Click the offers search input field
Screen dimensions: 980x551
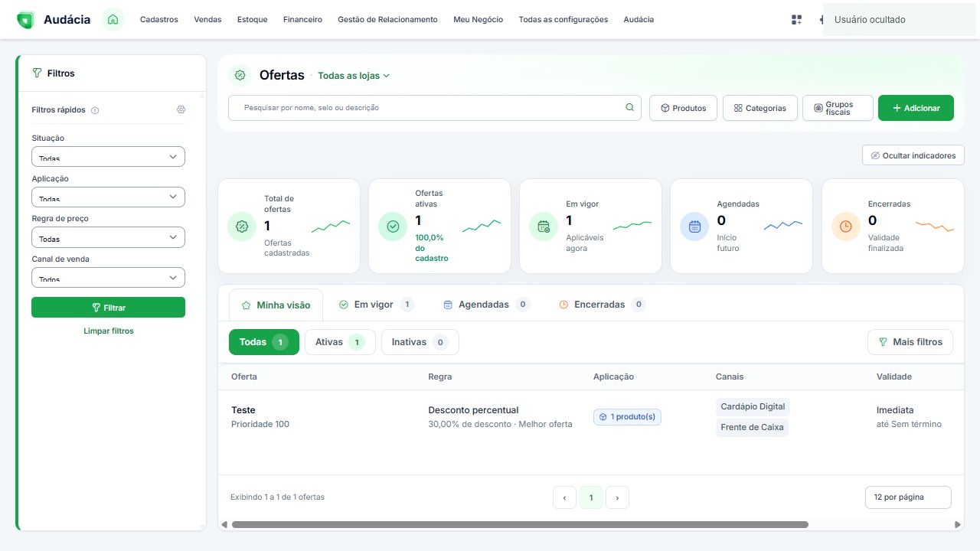tap(435, 108)
